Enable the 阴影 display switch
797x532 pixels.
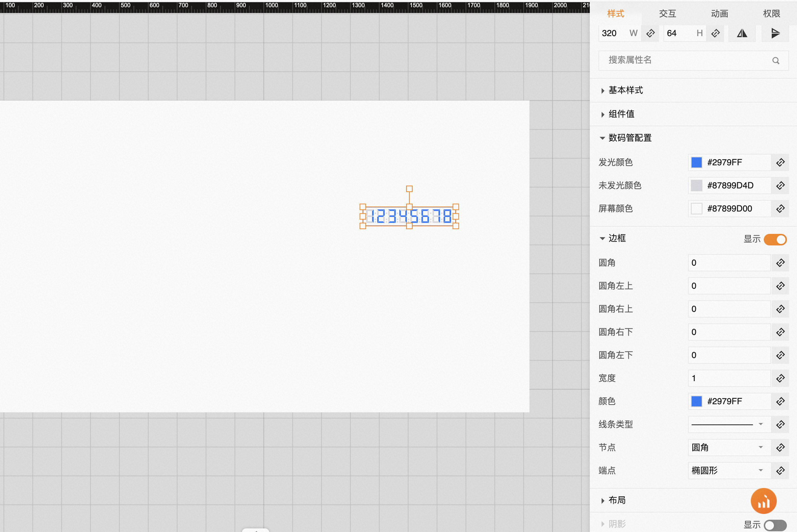pos(775,525)
